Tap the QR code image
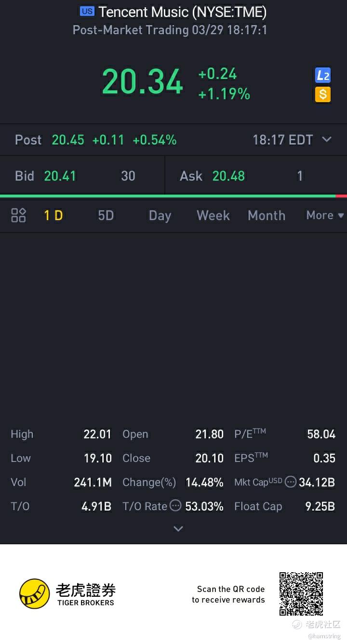 [x=301, y=594]
